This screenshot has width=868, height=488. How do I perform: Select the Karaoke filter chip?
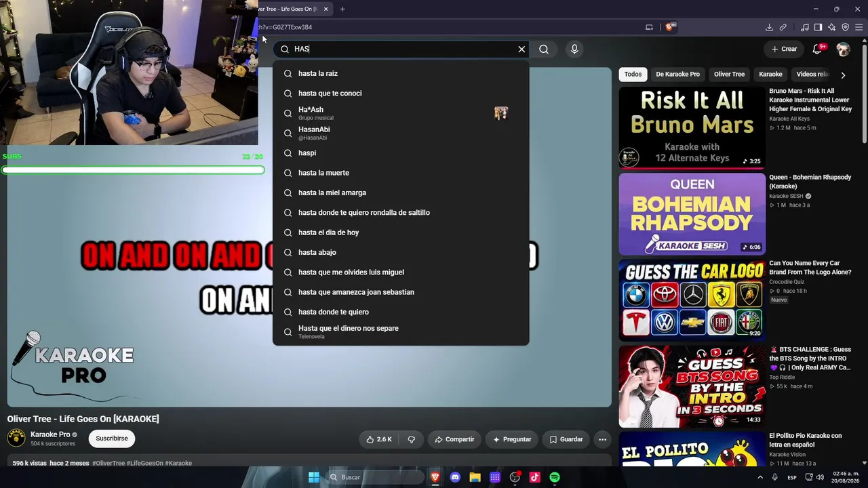coord(770,75)
